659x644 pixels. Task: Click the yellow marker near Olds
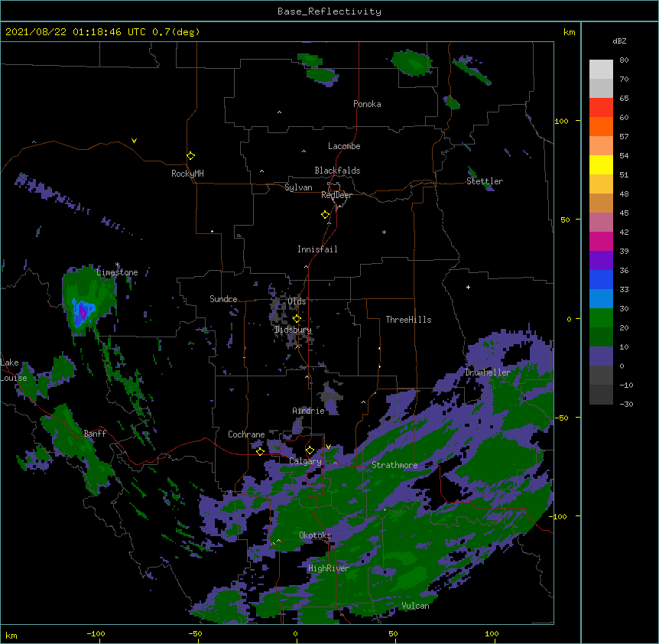297,318
